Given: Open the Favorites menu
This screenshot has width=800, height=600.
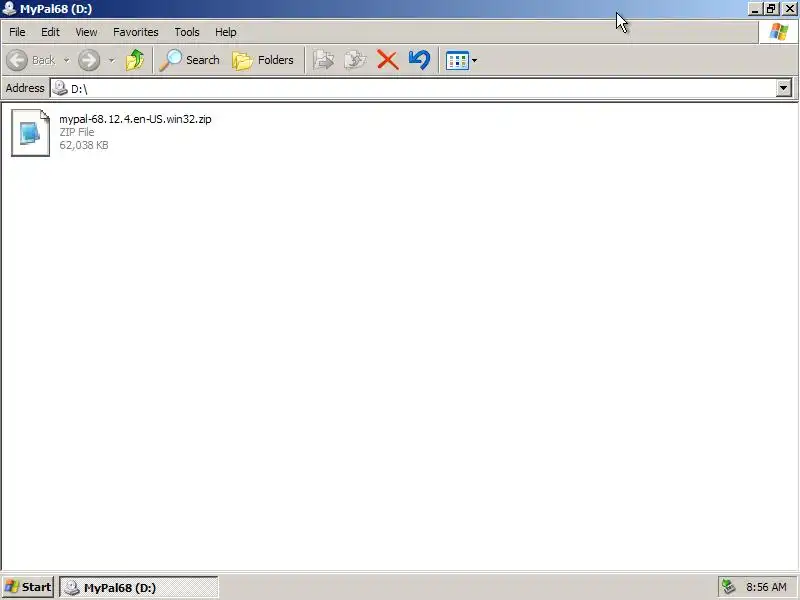Looking at the screenshot, I should pyautogui.click(x=136, y=32).
